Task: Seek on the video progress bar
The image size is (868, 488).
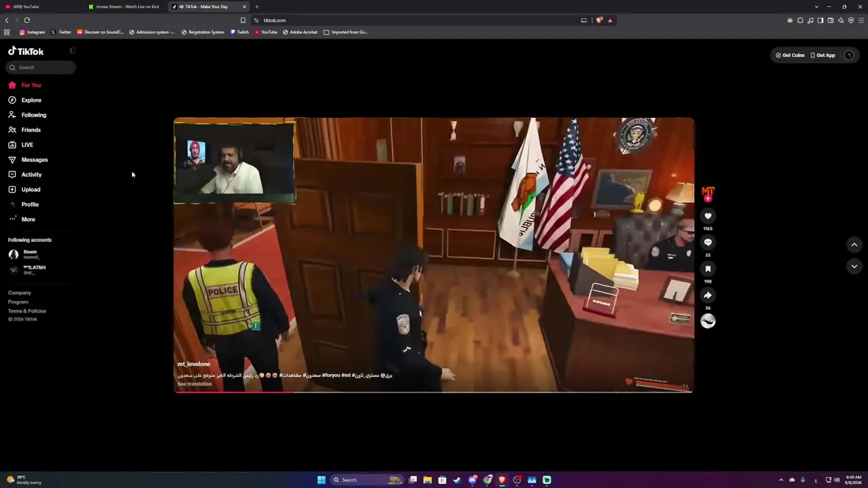Action: point(434,392)
